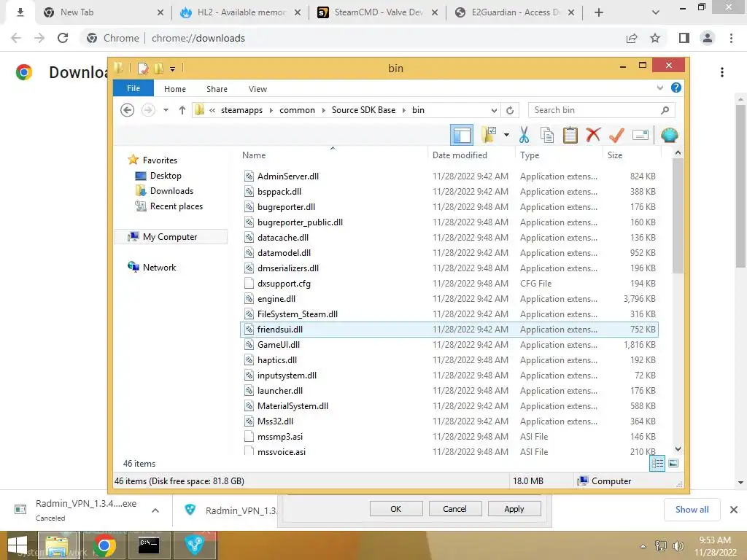Select My Computer in navigation pane
Viewport: 747px width, 560px height.
point(170,237)
